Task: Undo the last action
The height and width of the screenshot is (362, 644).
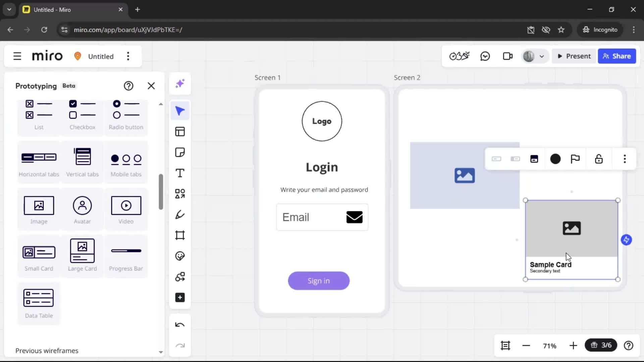Action: tap(180, 325)
